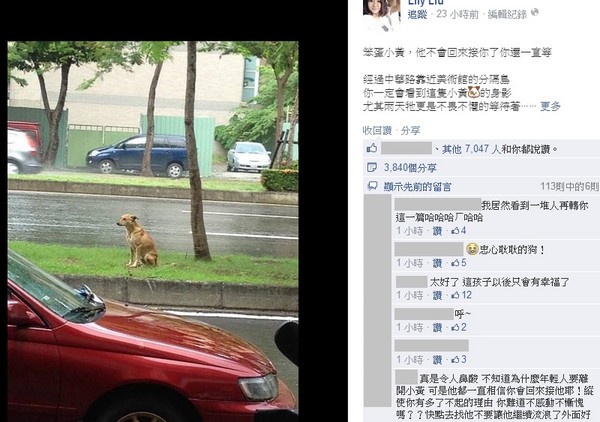Toggle 收回讚 to unlike the post
This screenshot has width=600, height=422.
(x=377, y=130)
